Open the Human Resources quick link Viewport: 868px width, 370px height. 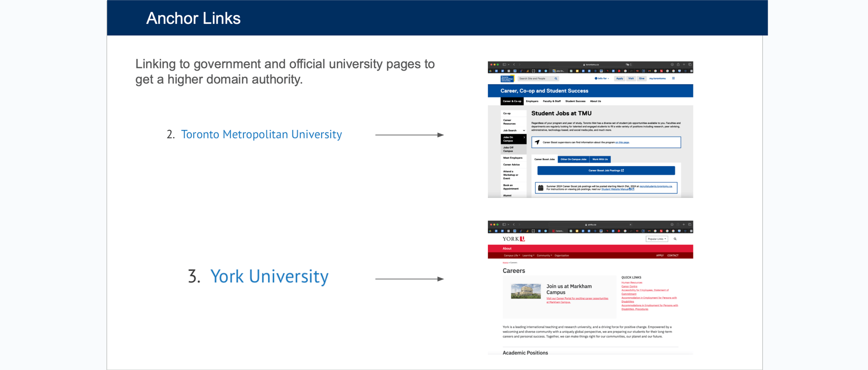point(632,283)
